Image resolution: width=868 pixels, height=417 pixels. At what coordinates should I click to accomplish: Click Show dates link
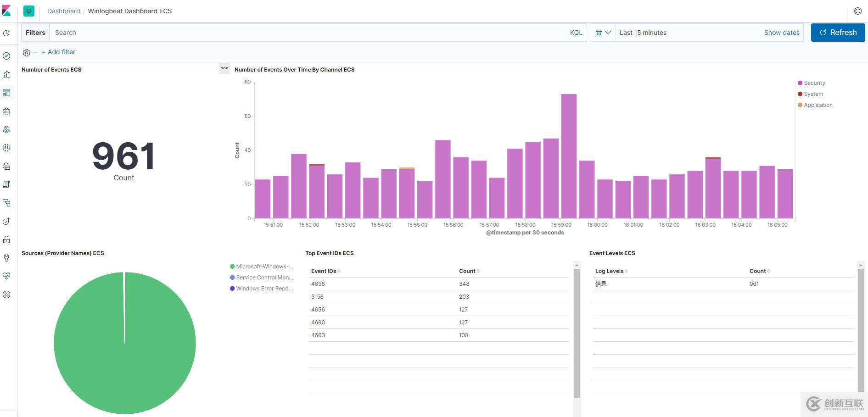pyautogui.click(x=782, y=33)
